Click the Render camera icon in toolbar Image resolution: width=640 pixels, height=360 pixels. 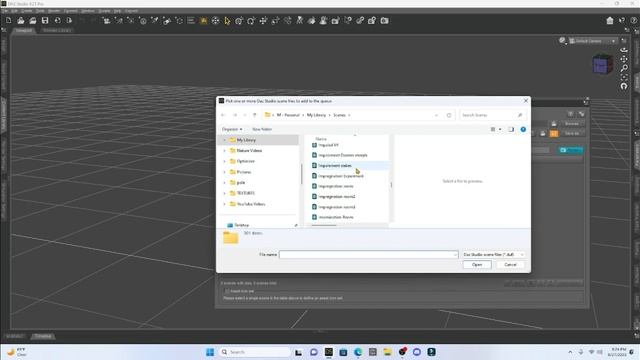384,20
